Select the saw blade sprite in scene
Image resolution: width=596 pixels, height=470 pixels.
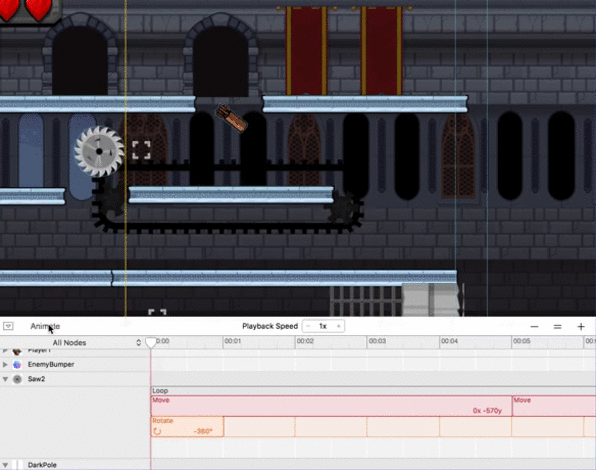click(99, 151)
